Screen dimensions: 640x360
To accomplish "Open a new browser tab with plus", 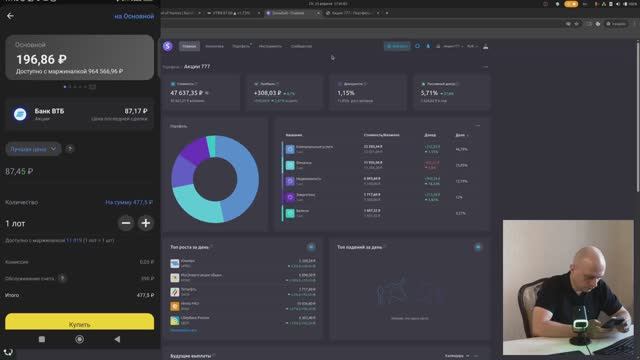I will pos(387,13).
